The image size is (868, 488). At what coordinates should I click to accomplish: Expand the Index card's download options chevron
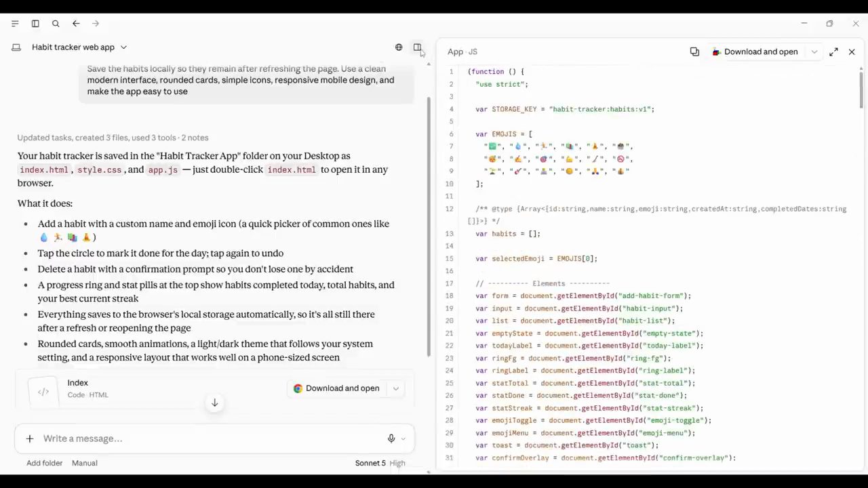[395, 388]
